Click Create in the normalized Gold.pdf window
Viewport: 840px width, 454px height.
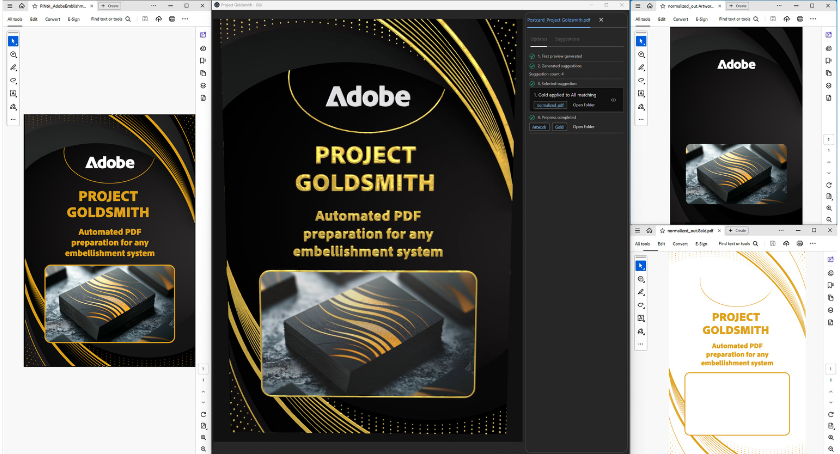pos(738,230)
